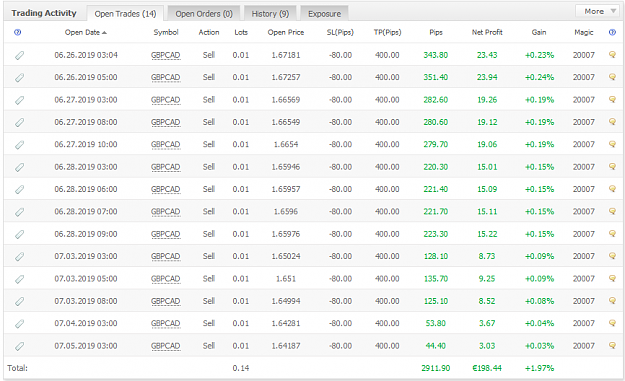This screenshot has width=625, height=381.
Task: Select open price 1.6654 cell
Action: point(286,144)
